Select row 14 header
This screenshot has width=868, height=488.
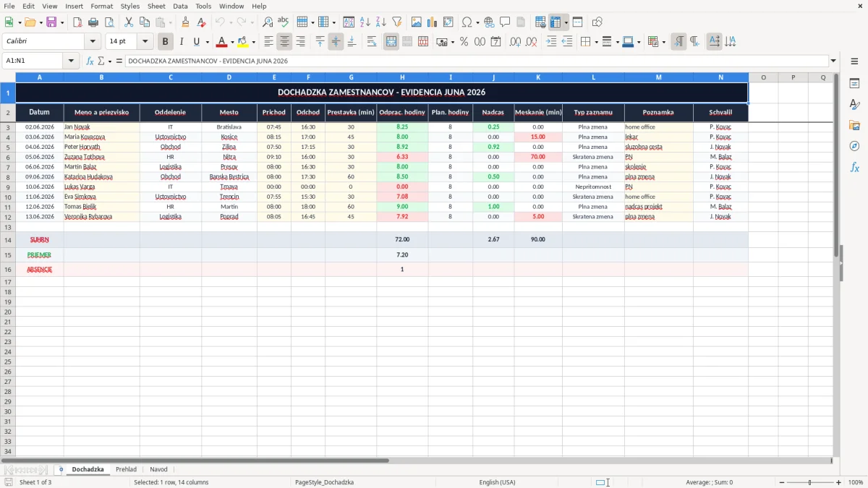point(8,240)
